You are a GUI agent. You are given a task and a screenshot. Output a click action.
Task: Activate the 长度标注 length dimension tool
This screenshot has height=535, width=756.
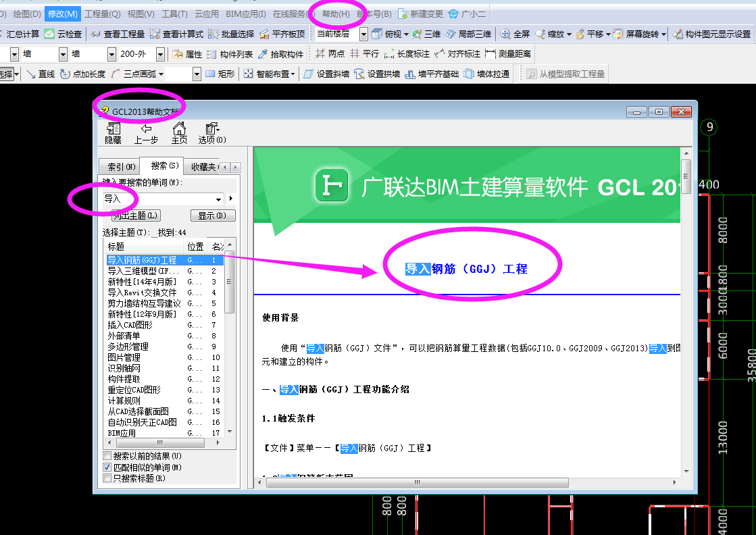click(x=407, y=54)
